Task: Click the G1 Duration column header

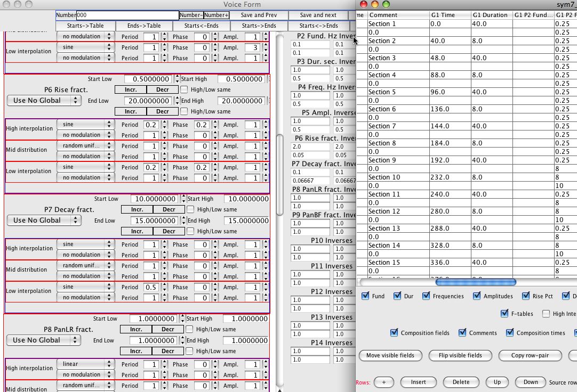Action: (492, 15)
